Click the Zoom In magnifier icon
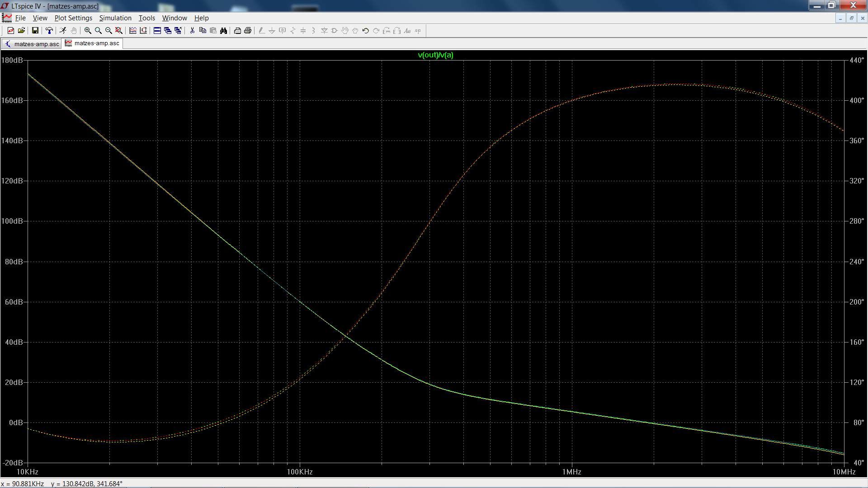The image size is (868, 488). click(88, 31)
